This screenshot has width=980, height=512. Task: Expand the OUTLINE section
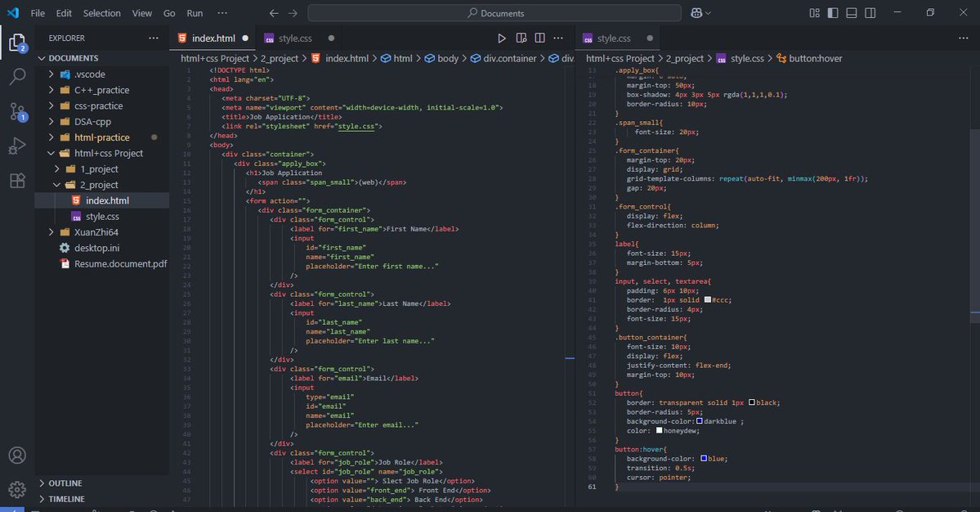click(x=42, y=483)
